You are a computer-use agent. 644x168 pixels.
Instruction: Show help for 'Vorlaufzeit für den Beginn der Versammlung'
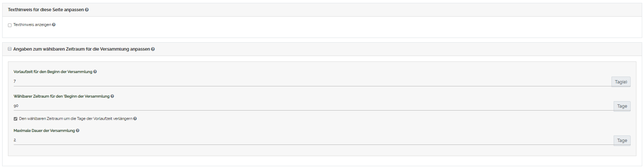click(x=95, y=72)
